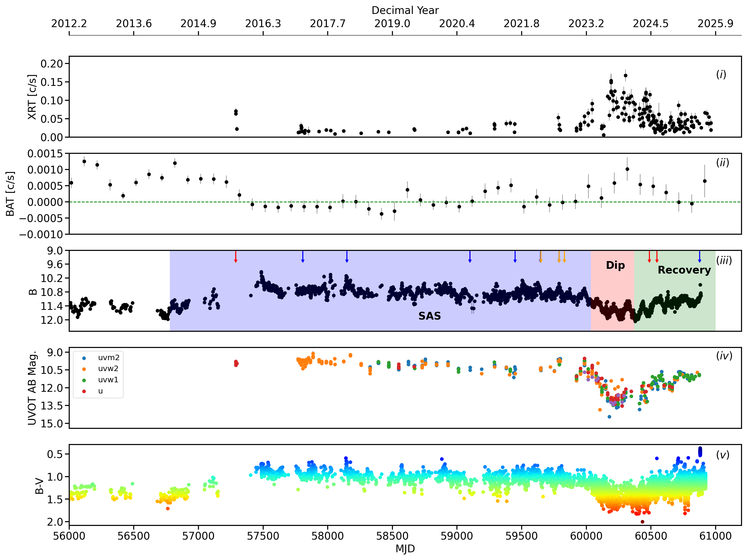Click the 2019.0 tick label on top axis
The width and height of the screenshot is (747, 560).
click(392, 24)
